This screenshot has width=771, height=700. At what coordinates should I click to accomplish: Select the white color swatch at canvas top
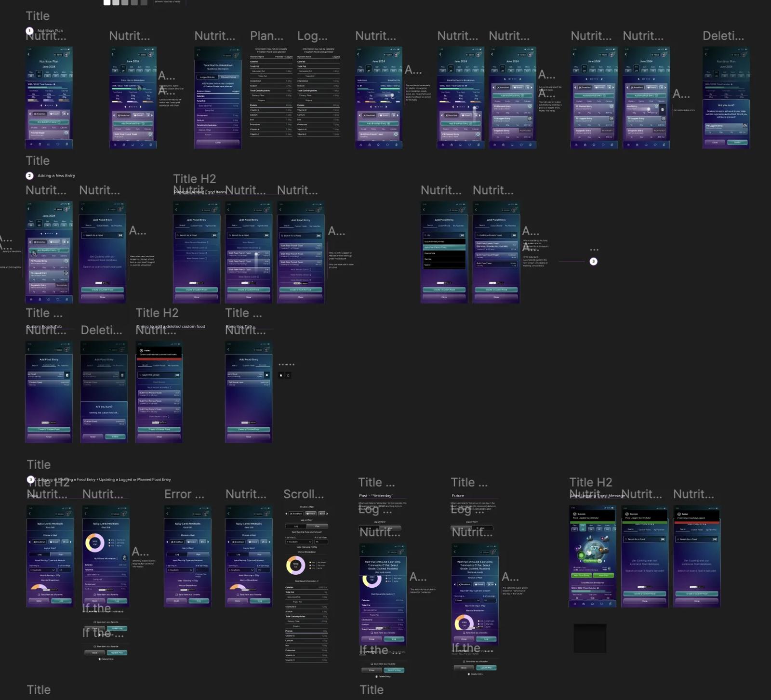point(107,2)
